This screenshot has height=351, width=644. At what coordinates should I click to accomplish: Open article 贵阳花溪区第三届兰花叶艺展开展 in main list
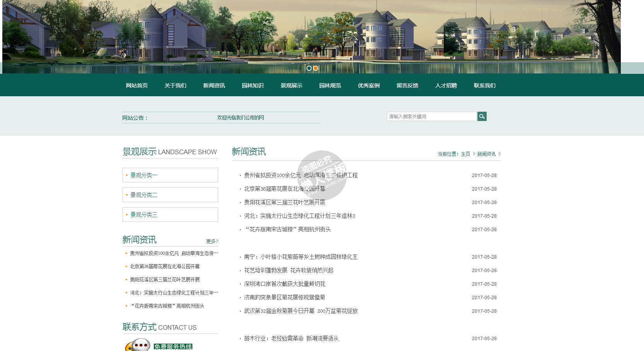click(285, 203)
